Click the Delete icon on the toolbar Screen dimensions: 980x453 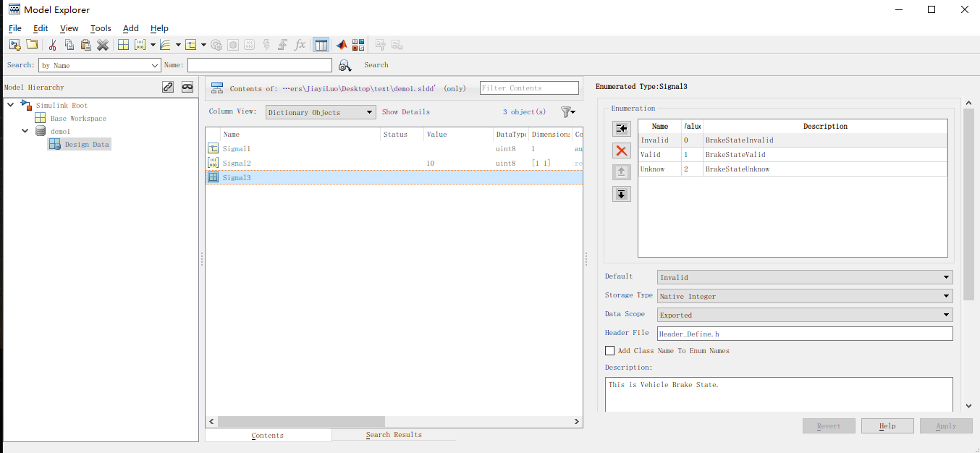(x=102, y=44)
